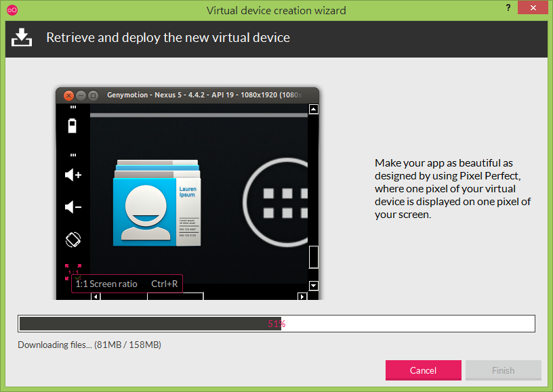The width and height of the screenshot is (553, 392).
Task: Click the red close button of Genymotion preview
Action: [x=68, y=95]
